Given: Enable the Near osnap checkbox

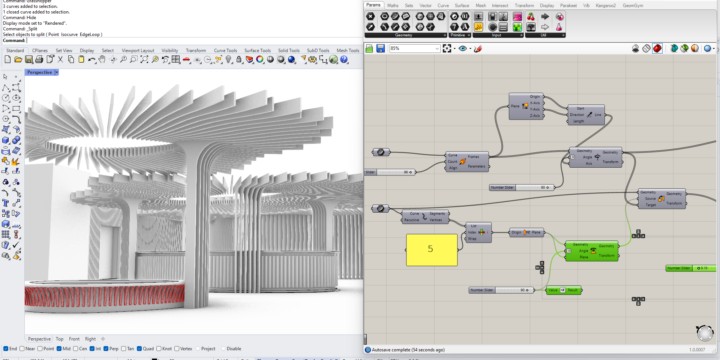Looking at the screenshot, I should pos(22,349).
